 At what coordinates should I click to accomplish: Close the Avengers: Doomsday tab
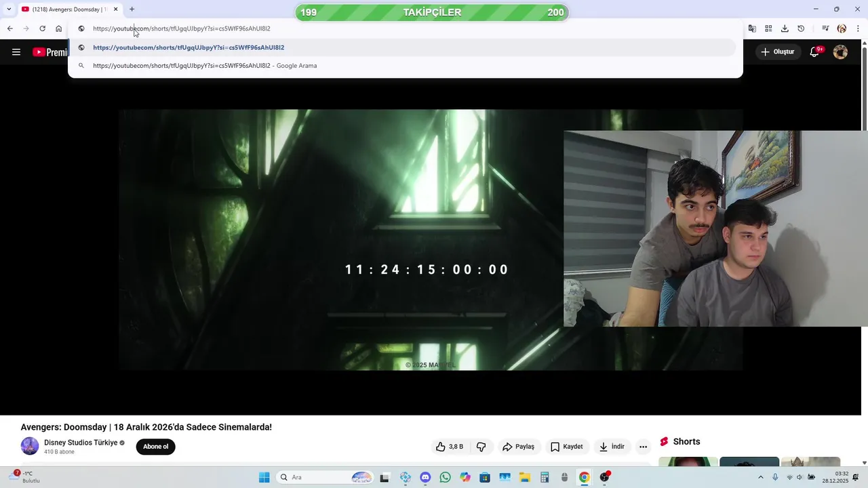pos(115,9)
